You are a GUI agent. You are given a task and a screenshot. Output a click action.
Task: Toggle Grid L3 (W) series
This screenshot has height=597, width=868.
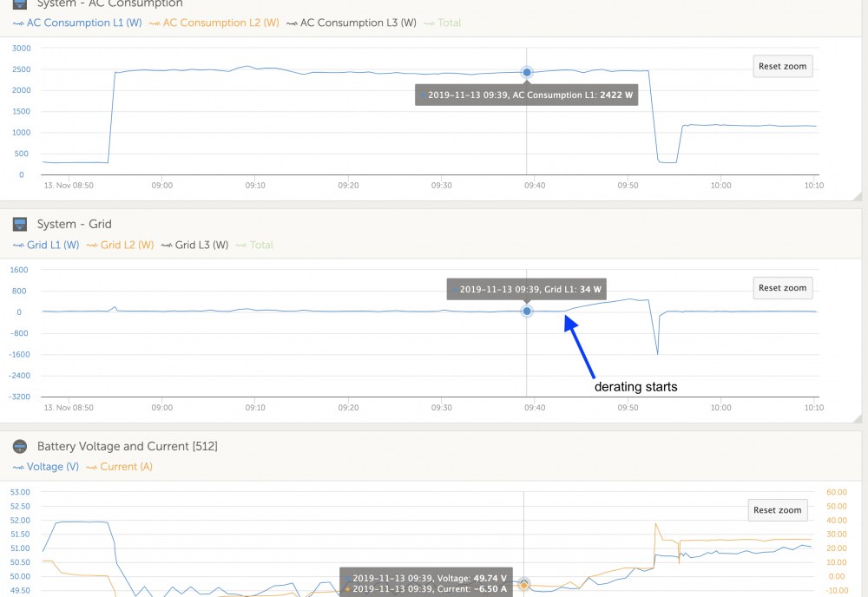pyautogui.click(x=194, y=245)
